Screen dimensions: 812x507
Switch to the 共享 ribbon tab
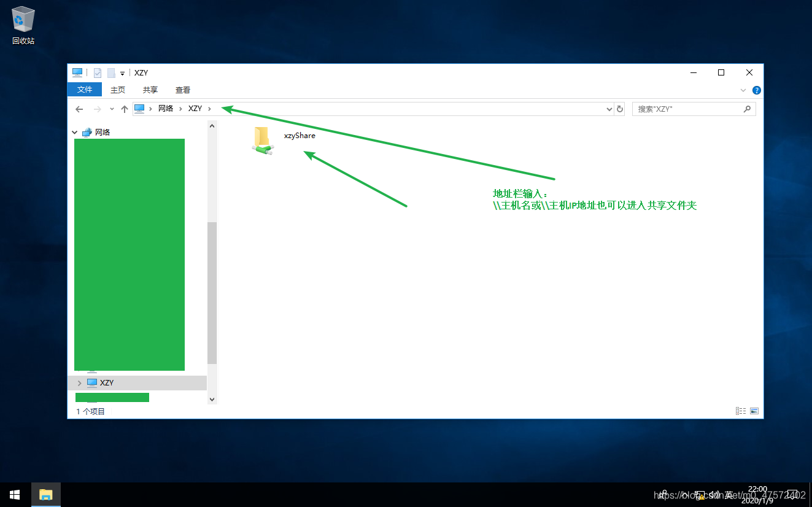pos(150,90)
